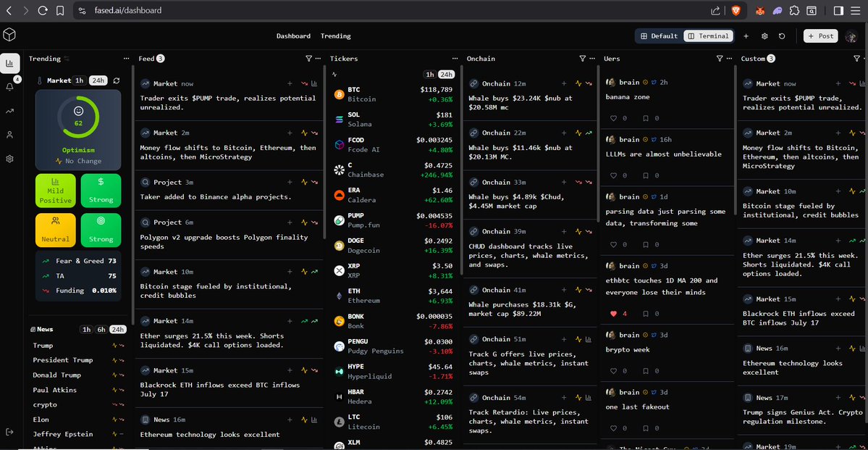
Task: Click the plus icon to add a column
Action: coord(746,36)
